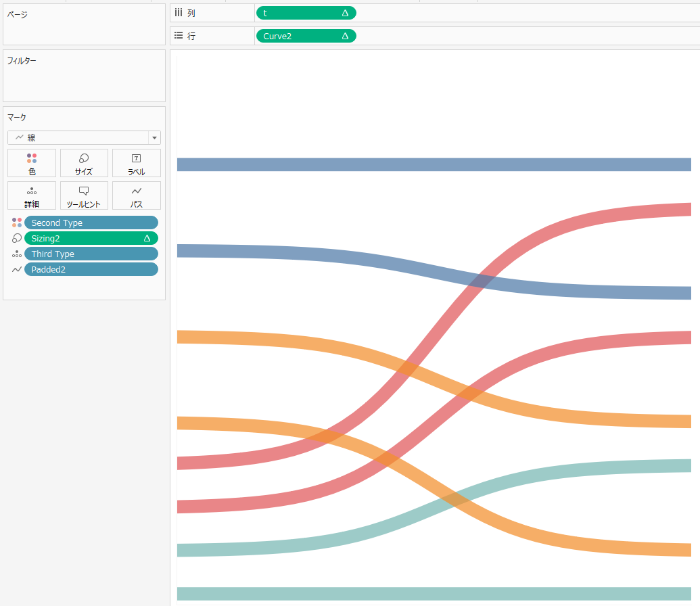This screenshot has width=700, height=606.
Task: Open the 色 (Color) marks card
Action: (x=32, y=164)
